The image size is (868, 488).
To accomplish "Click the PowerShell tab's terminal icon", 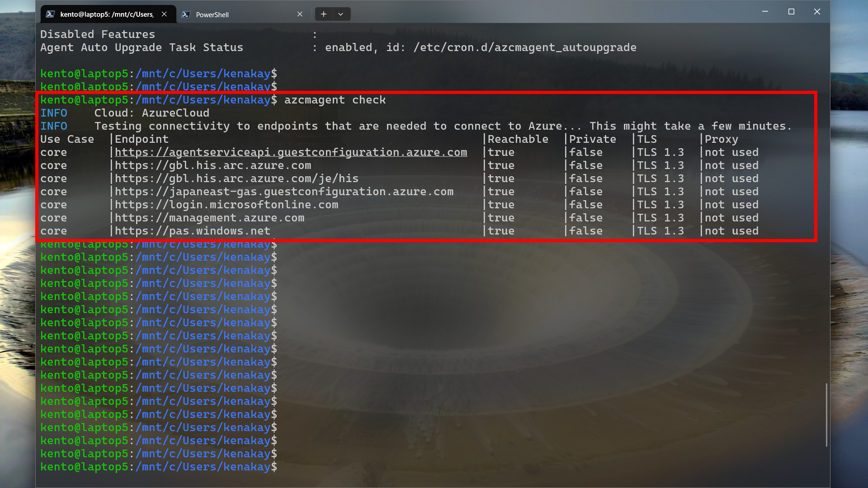I will (x=185, y=14).
